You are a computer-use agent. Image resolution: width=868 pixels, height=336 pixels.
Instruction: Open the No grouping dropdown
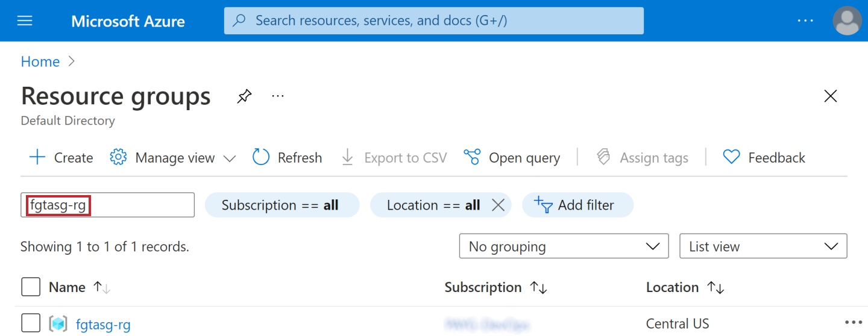point(564,246)
